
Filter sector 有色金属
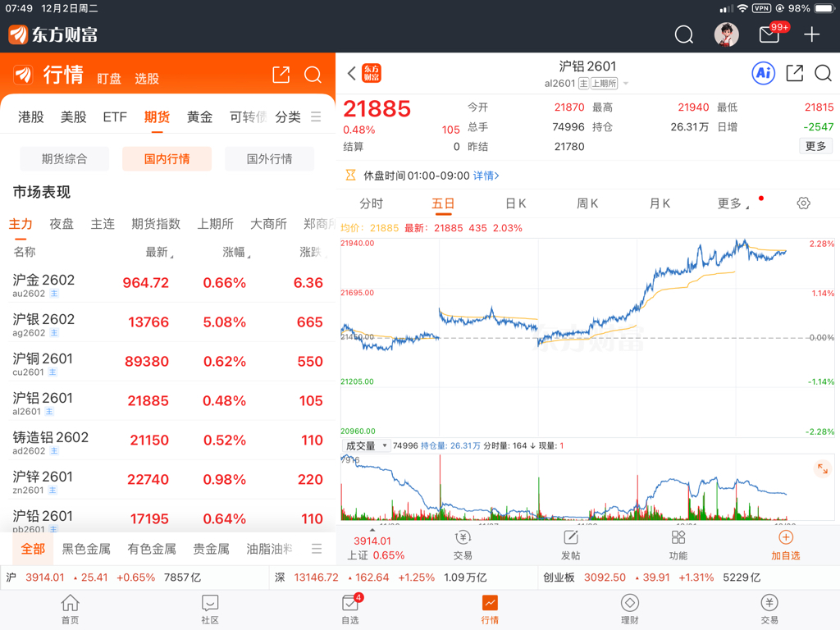pyautogui.click(x=152, y=549)
